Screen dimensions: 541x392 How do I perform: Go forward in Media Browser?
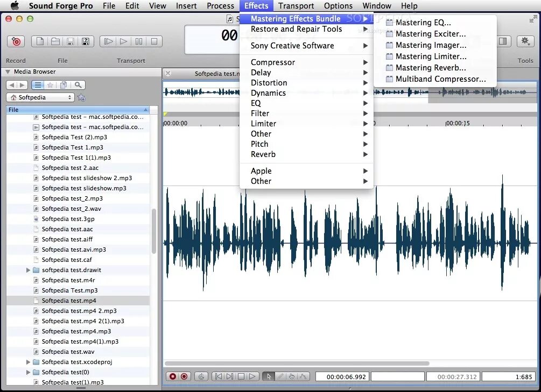pos(22,85)
